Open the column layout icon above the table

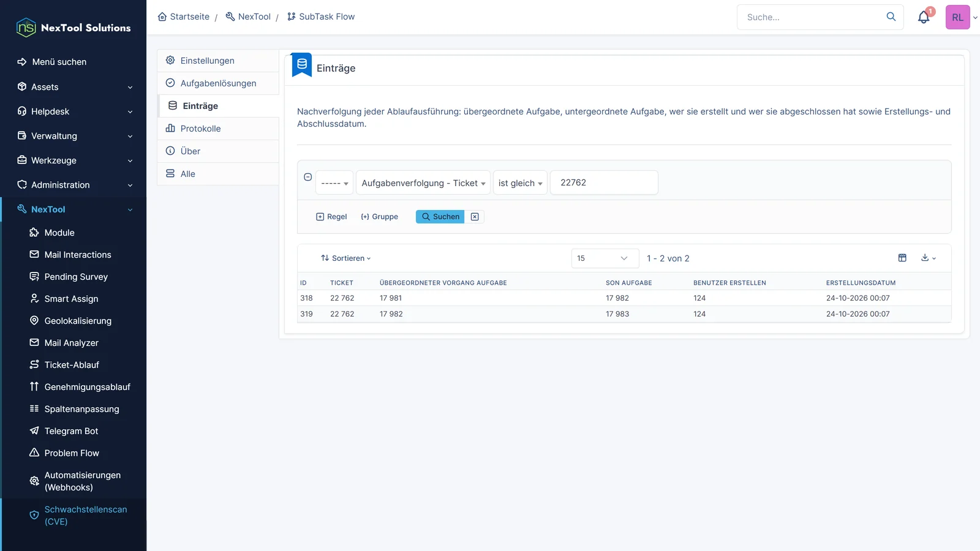(902, 258)
